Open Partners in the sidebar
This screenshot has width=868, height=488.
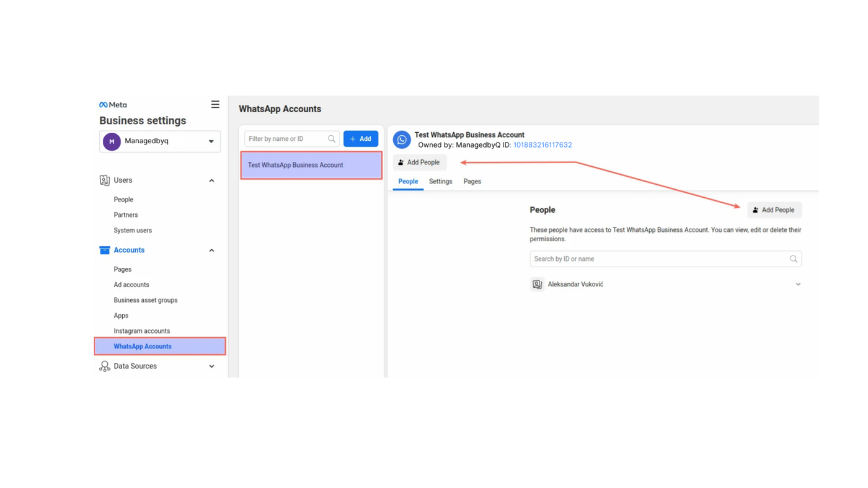pyautogui.click(x=126, y=215)
